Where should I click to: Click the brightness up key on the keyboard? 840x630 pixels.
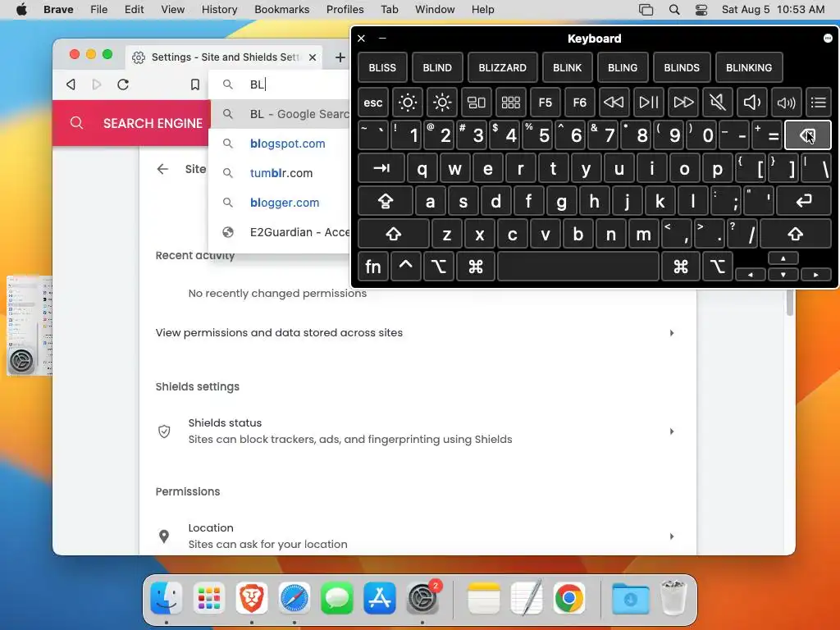[442, 103]
